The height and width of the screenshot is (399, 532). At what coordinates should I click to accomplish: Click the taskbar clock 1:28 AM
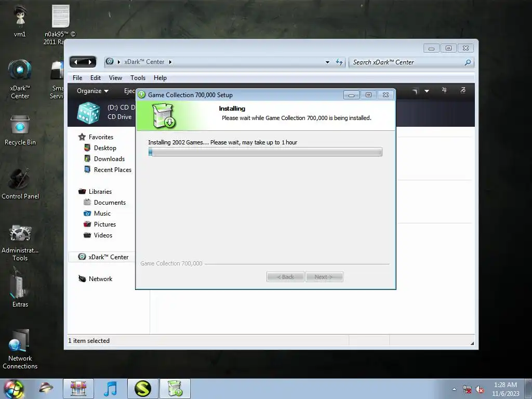pos(506,385)
